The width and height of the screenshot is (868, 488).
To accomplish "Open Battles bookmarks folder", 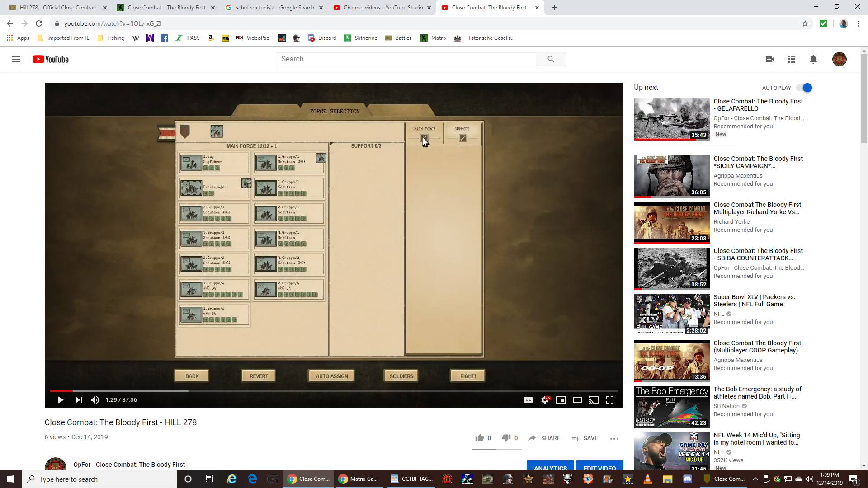I will coord(398,38).
